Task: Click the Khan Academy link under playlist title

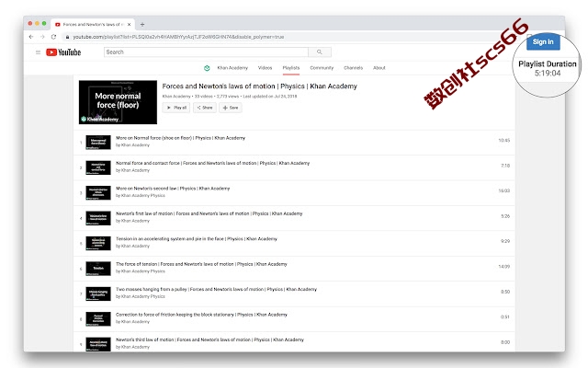Action: pos(176,97)
